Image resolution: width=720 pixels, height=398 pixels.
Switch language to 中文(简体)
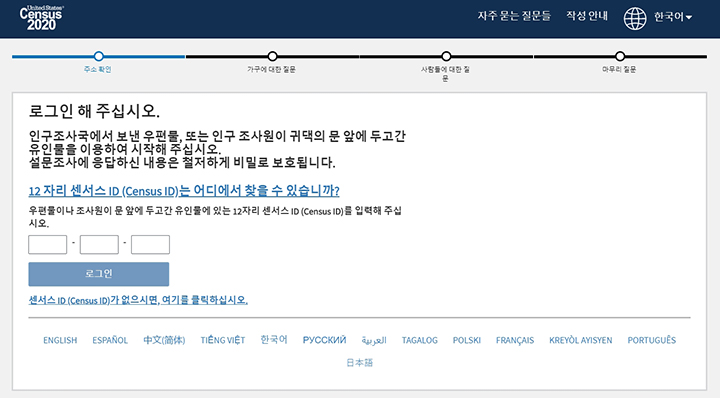click(164, 340)
